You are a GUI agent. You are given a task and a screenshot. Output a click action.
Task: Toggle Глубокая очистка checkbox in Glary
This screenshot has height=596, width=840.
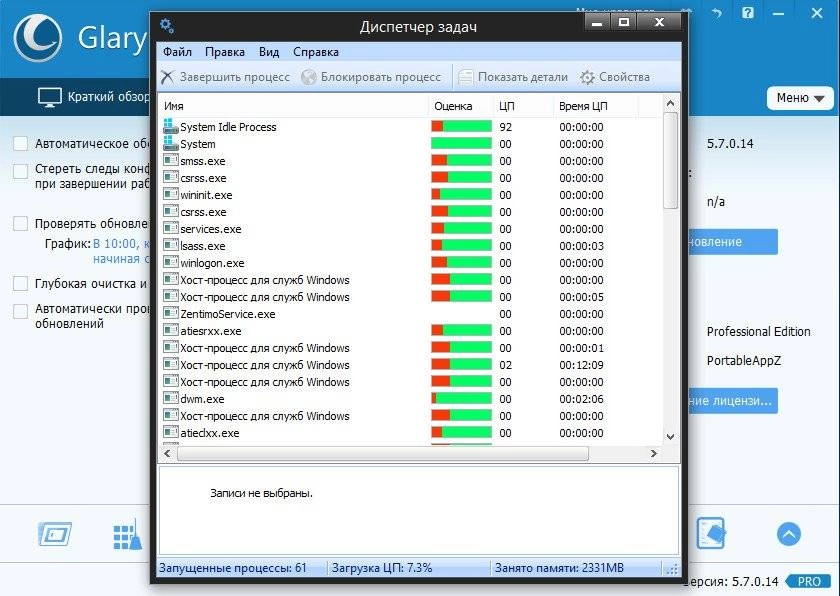tap(20, 283)
